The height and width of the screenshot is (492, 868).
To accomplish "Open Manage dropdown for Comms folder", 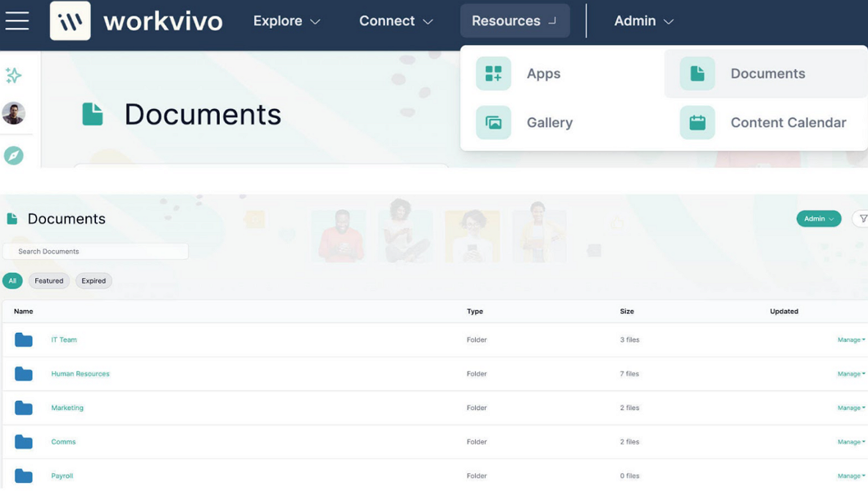I will [x=851, y=442].
